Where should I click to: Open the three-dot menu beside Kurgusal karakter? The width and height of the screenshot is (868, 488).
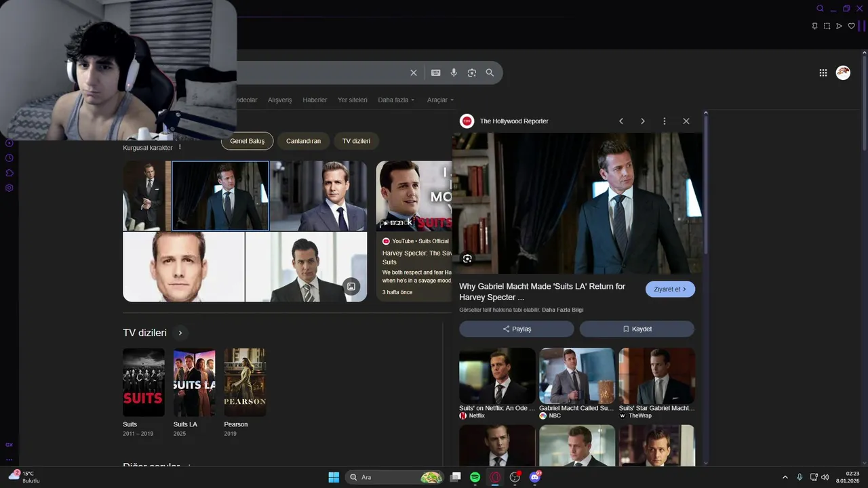180,147
